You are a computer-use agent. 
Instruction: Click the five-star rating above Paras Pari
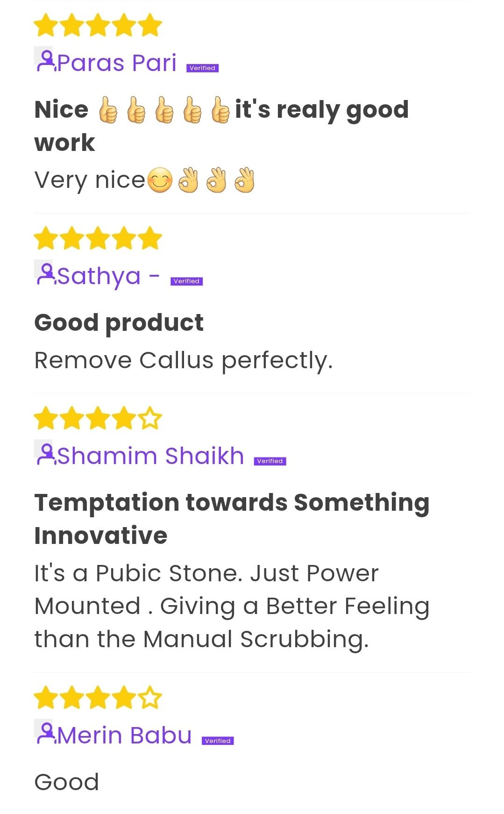click(x=98, y=25)
